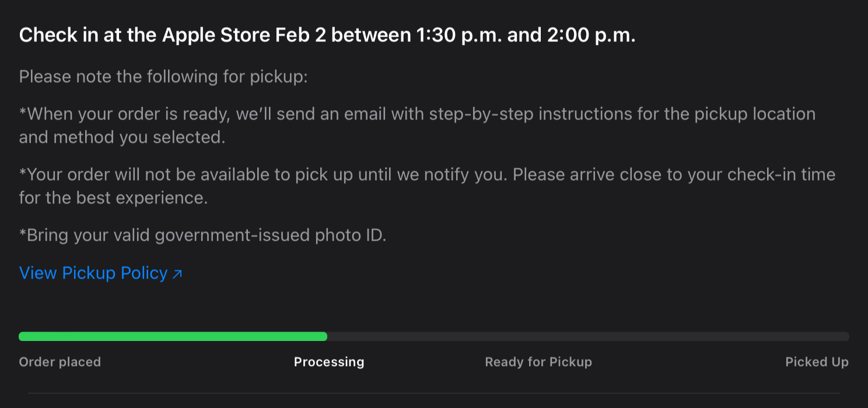Select the Order placed step label
The height and width of the screenshot is (408, 868).
60,362
